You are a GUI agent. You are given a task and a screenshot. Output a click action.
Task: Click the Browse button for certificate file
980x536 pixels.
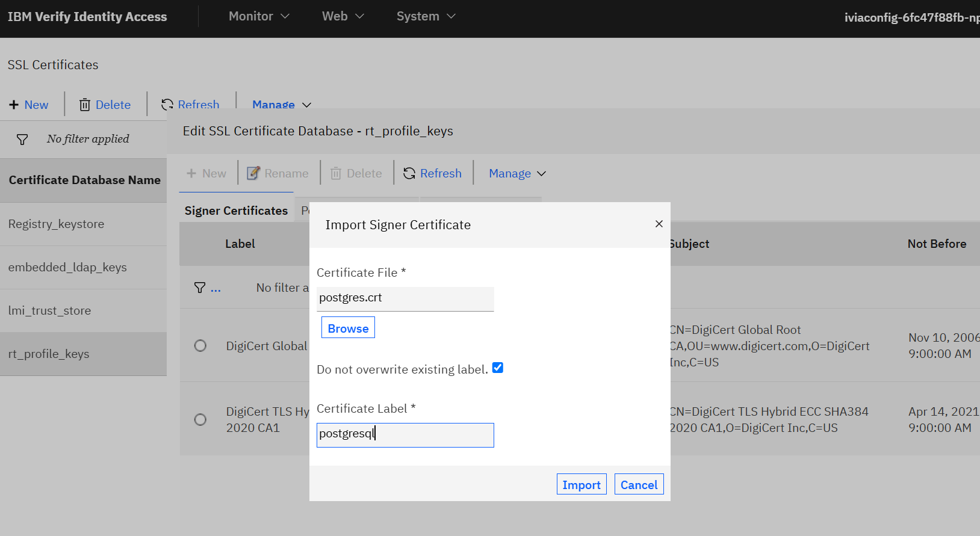[x=348, y=328]
